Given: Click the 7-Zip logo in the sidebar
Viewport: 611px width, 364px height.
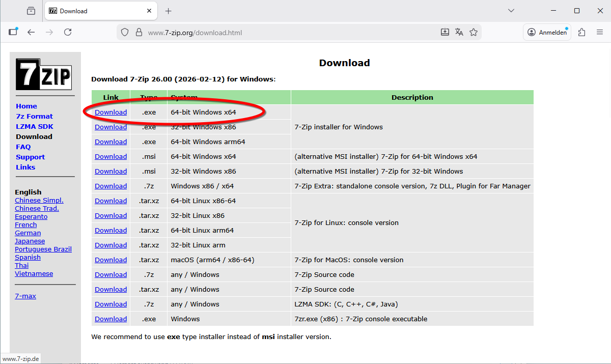Looking at the screenshot, I should click(x=44, y=74).
